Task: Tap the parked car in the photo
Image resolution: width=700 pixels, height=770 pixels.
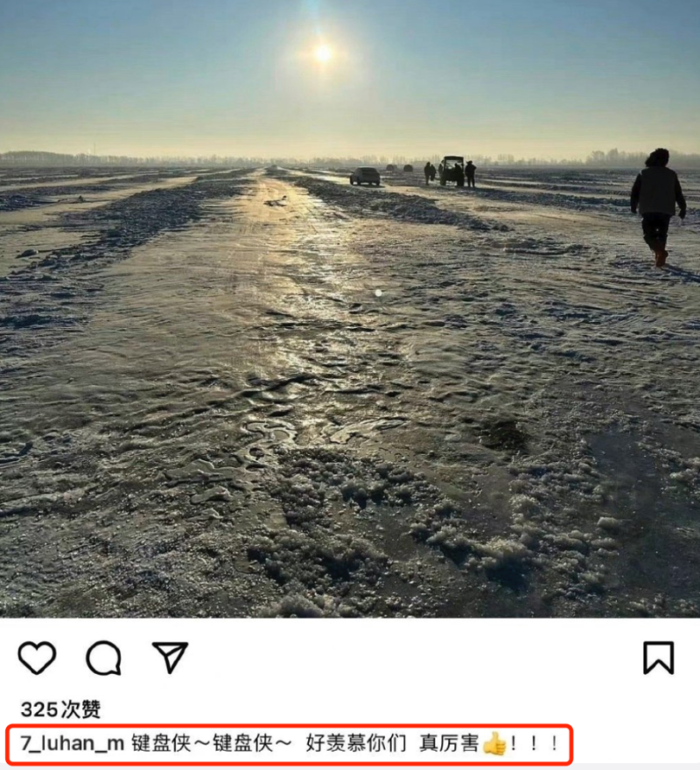Action: tap(365, 176)
